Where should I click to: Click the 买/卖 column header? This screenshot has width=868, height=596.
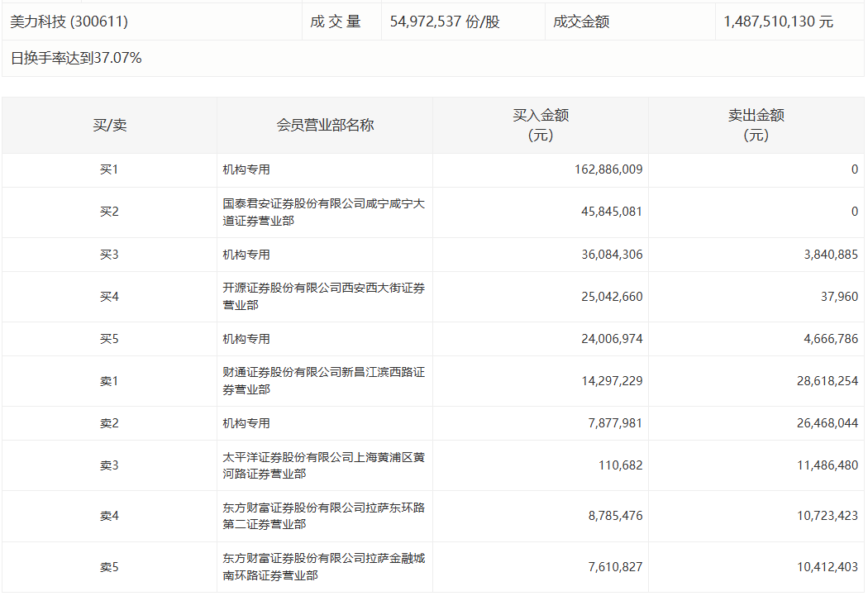(110, 125)
